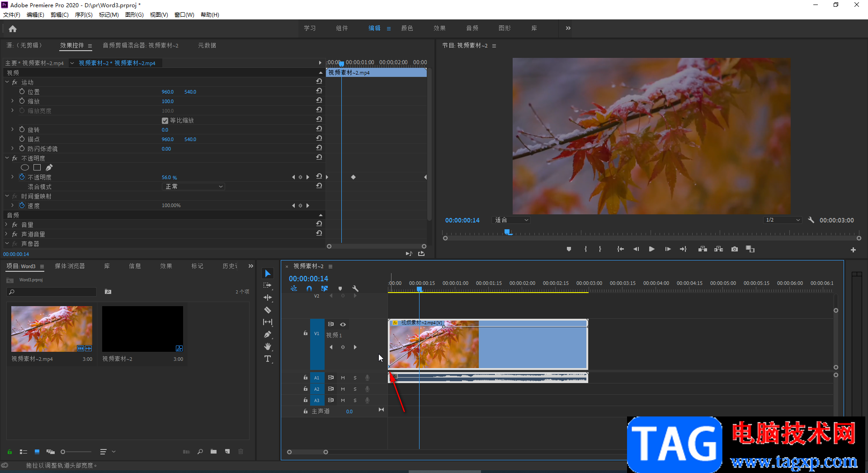Click the Export Frame camera icon

pos(735,249)
